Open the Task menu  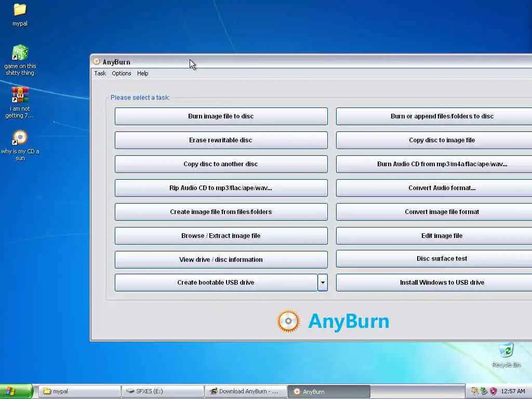(x=100, y=73)
